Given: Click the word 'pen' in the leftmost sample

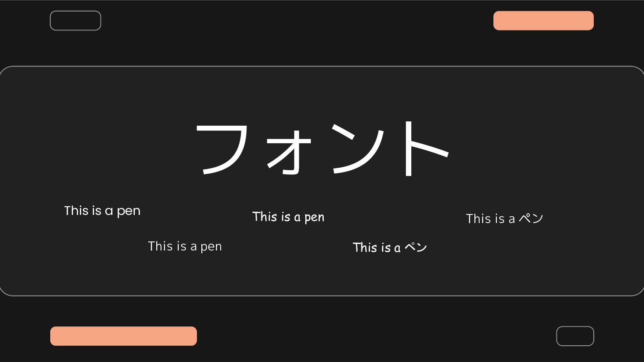Looking at the screenshot, I should [x=129, y=212].
